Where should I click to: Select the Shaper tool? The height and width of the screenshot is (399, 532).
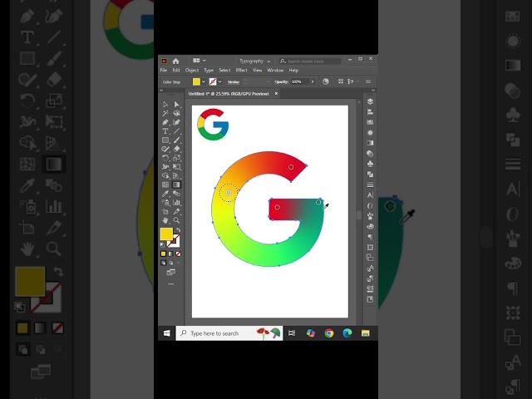pos(165,149)
